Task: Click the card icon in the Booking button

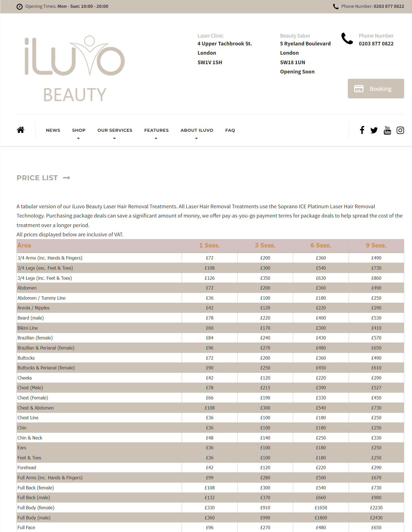Action: [359, 89]
